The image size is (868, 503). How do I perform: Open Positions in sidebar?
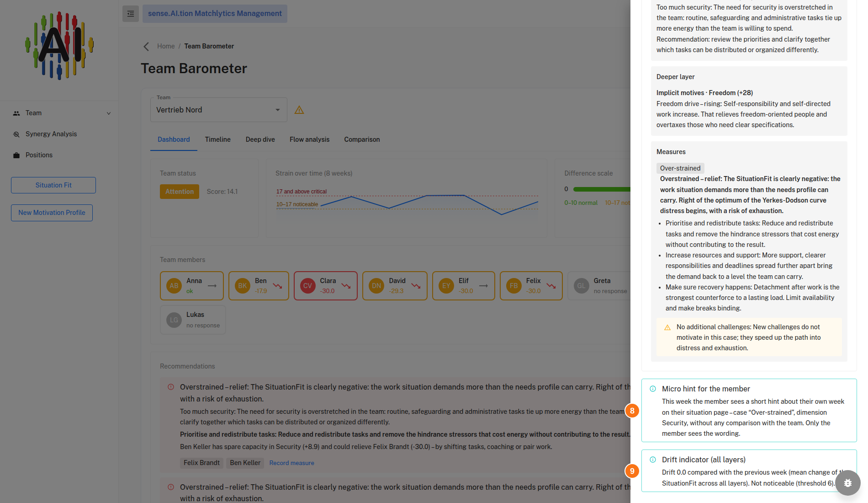[x=39, y=155]
